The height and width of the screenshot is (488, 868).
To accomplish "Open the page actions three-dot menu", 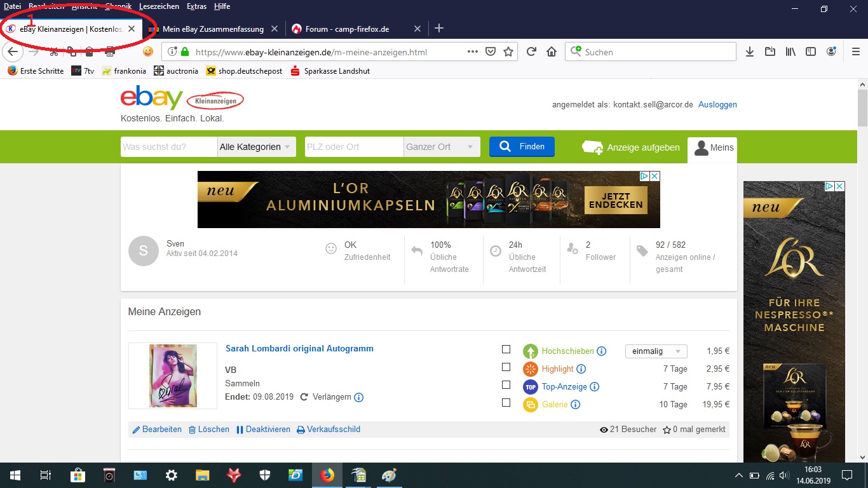I will click(473, 51).
